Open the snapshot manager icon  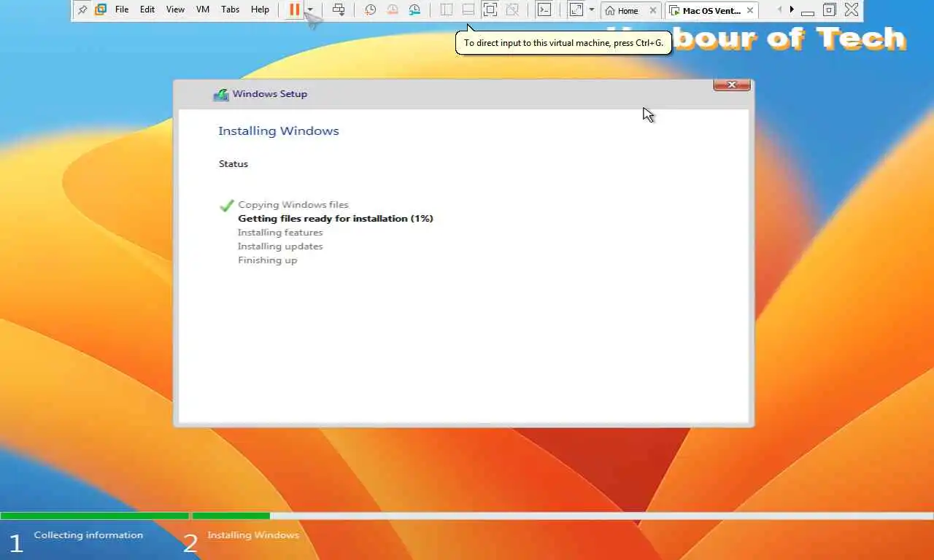[414, 10]
